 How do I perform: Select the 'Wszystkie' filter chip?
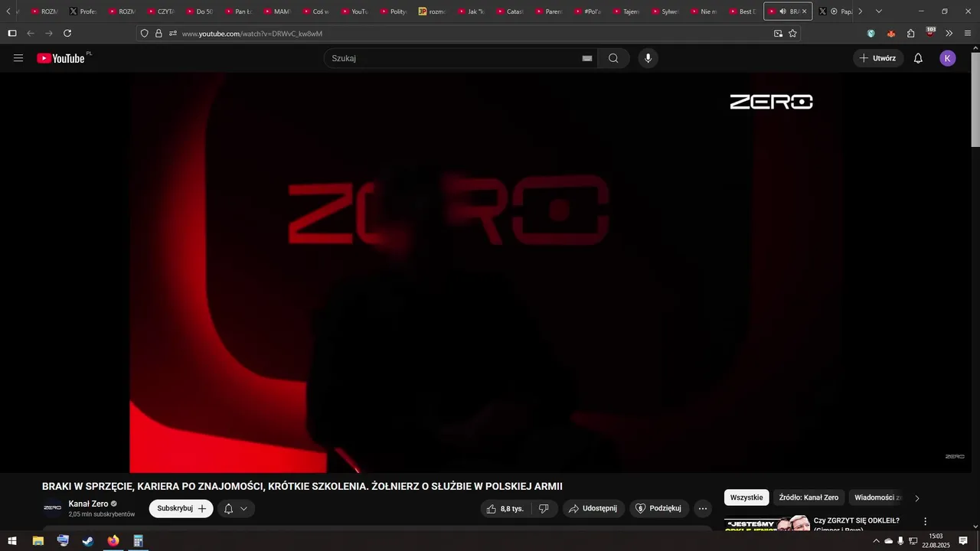pyautogui.click(x=746, y=497)
